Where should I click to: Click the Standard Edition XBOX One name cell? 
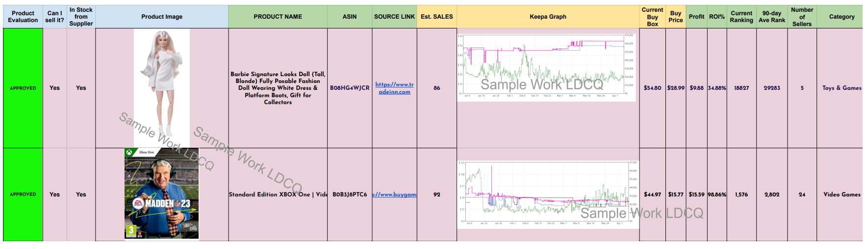coord(278,194)
